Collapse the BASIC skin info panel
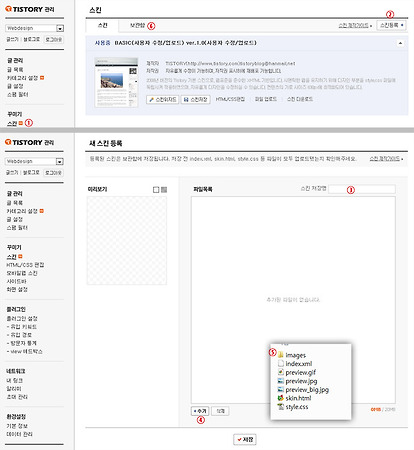The width and height of the screenshot is (414, 450). tap(400, 43)
